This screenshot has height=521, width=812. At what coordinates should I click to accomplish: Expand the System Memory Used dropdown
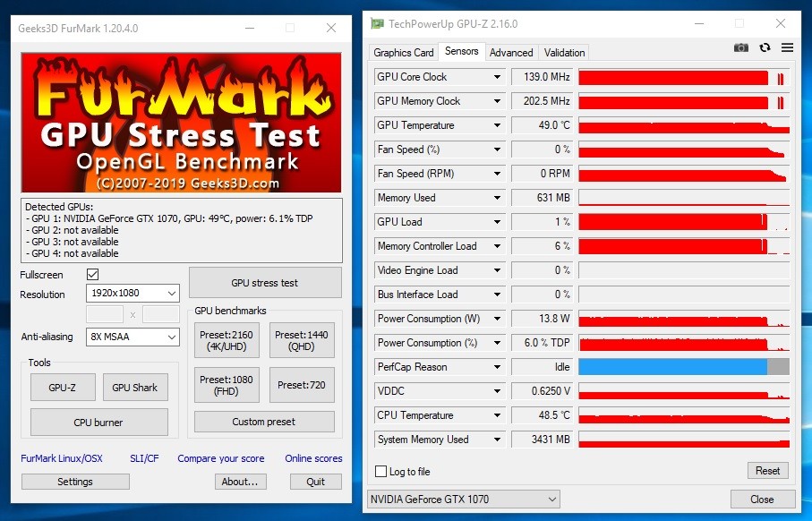(497, 440)
